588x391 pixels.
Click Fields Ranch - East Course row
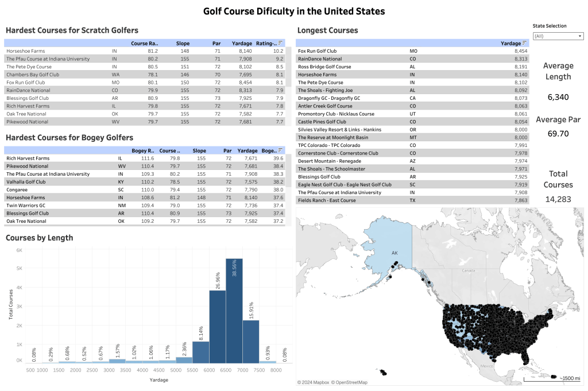(x=326, y=200)
